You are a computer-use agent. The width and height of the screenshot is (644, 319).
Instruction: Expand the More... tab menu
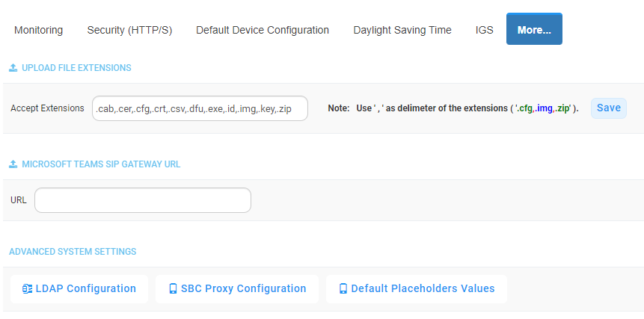point(534,28)
